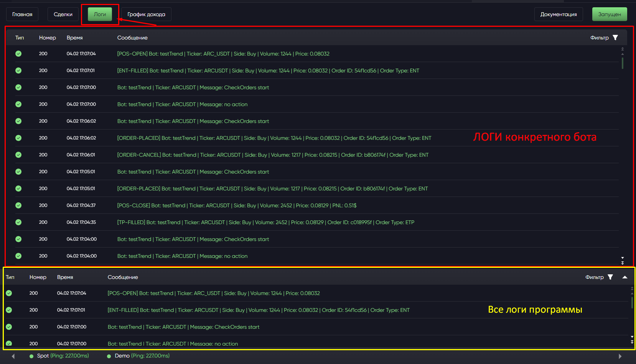Screen dimensions: 636x364
Task: Click the Spot connection status indicator
Action: 32,356
